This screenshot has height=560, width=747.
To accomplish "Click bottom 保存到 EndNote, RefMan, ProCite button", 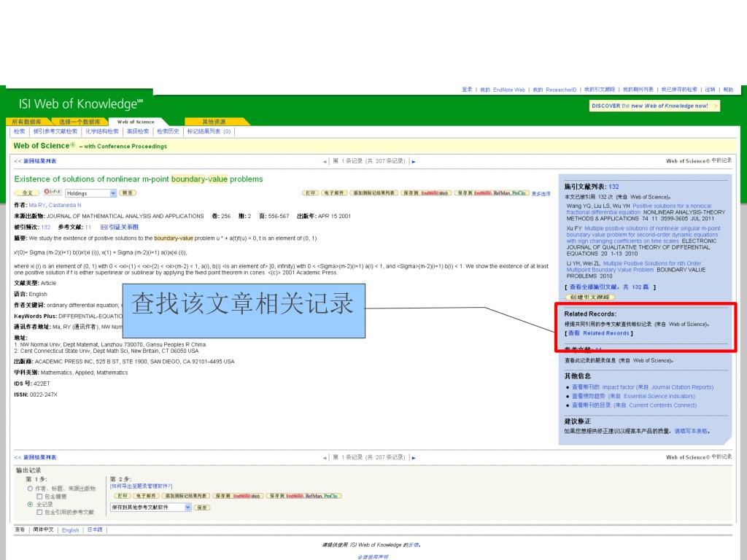I will pyautogui.click(x=303, y=496).
